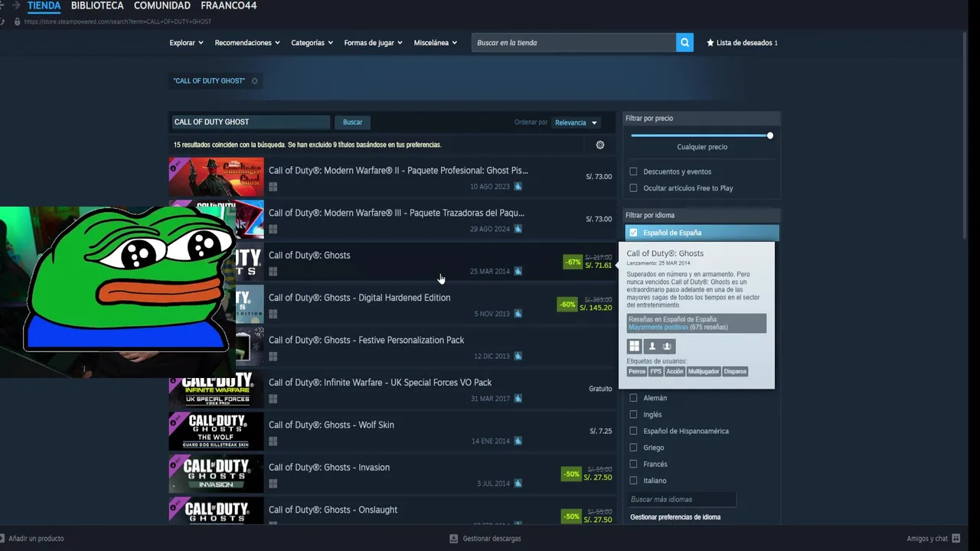Screen dimensions: 980x551
Task: Click Windows icon under Call of Duty: Ghosts
Action: click(273, 272)
